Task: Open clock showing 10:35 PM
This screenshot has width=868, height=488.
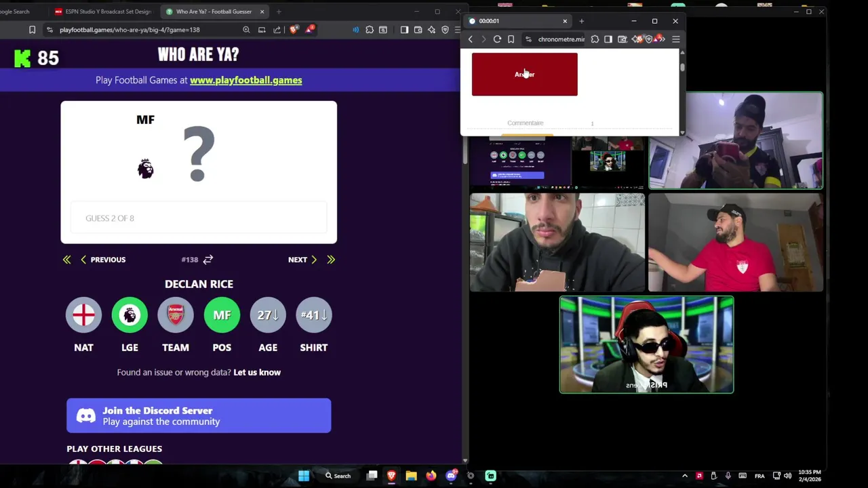Action: 810,476
